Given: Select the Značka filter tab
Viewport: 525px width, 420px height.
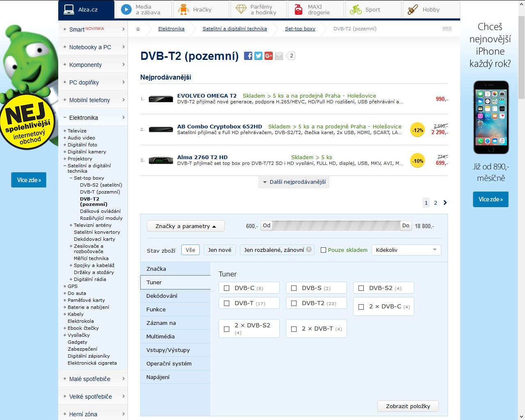Looking at the screenshot, I should tap(176, 269).
